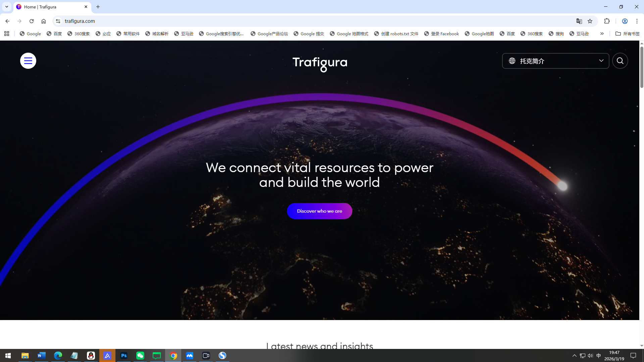Open Photoshop from the taskbar
This screenshot has height=362, width=644.
coord(123,356)
